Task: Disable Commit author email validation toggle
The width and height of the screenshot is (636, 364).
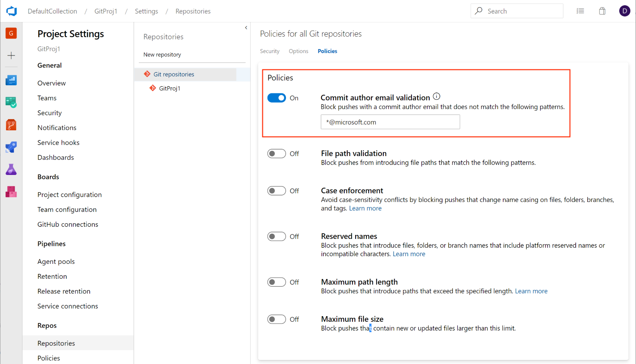Action: point(276,98)
